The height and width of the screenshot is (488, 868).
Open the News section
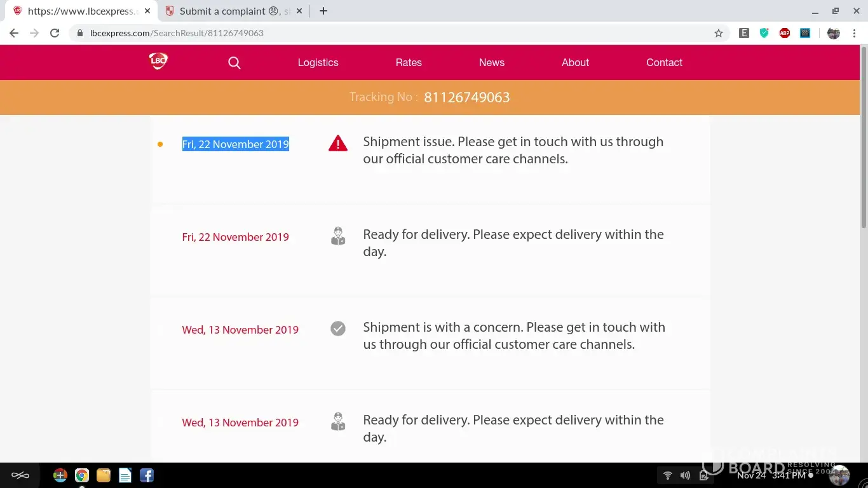[x=492, y=62]
